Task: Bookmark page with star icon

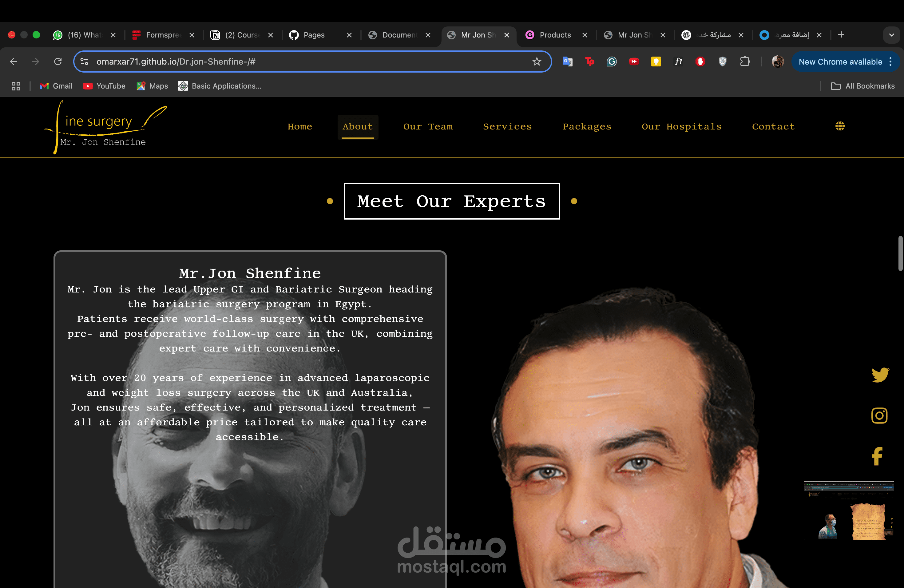Action: click(536, 62)
